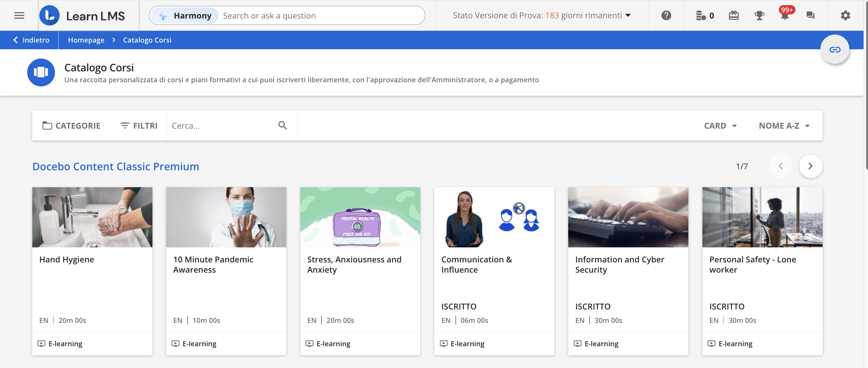Open the hamburger main menu
Image resolution: width=868 pixels, height=368 pixels.
(19, 15)
